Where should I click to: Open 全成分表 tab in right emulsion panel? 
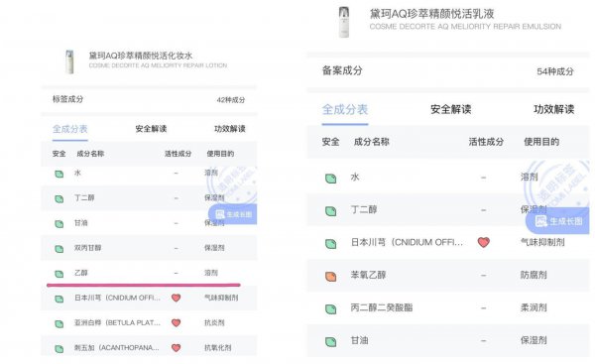point(345,109)
